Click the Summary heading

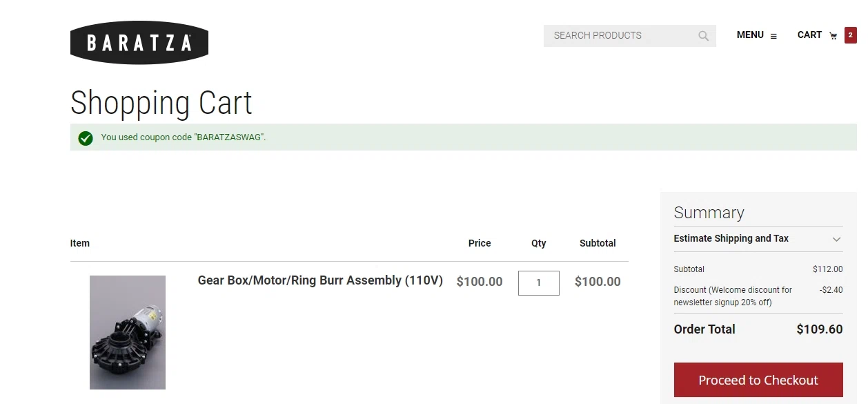[x=709, y=213]
